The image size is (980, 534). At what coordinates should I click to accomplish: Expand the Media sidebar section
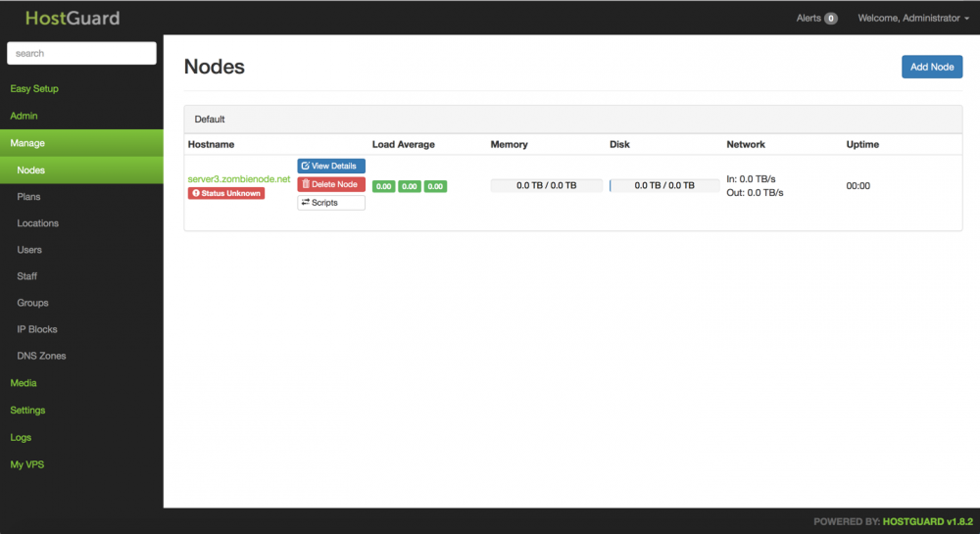click(x=24, y=383)
